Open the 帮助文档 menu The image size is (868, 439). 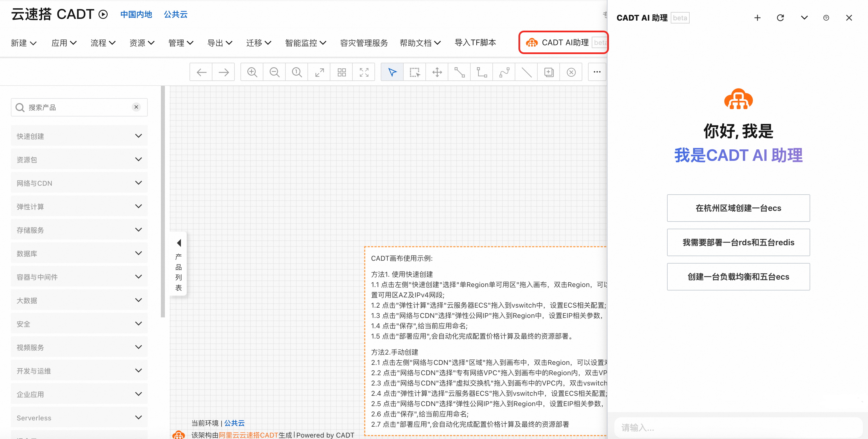click(420, 43)
